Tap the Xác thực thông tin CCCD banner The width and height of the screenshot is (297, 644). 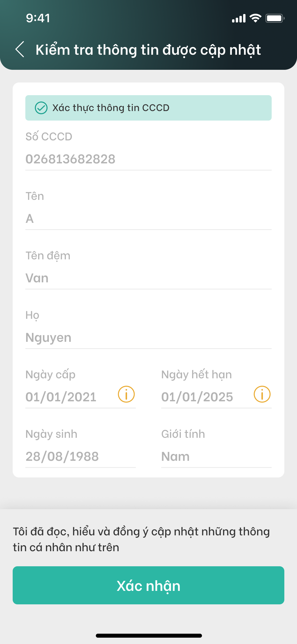point(148,108)
